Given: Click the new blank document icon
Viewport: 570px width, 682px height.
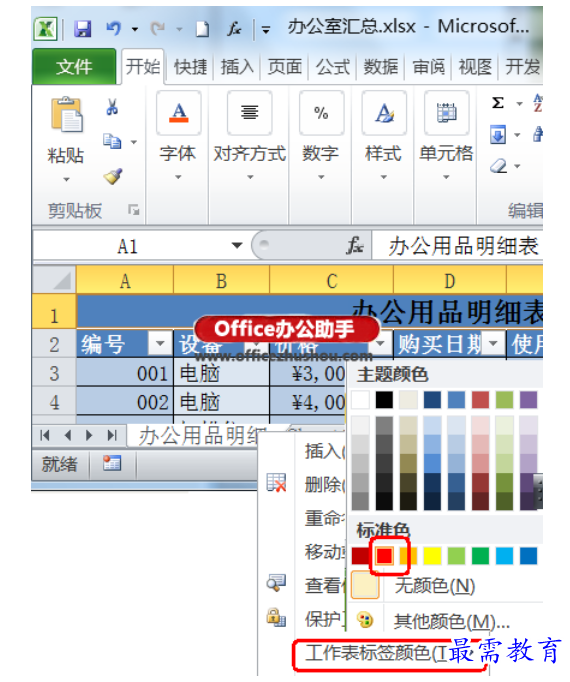Looking at the screenshot, I should [x=202, y=30].
